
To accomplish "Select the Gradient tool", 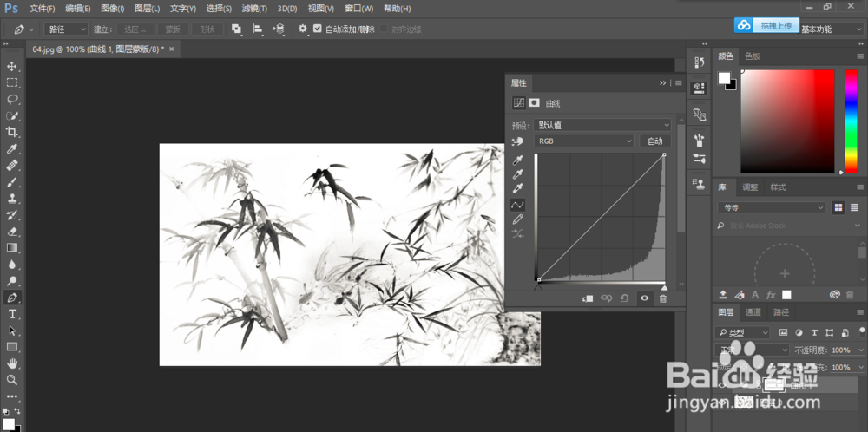I will 11,248.
